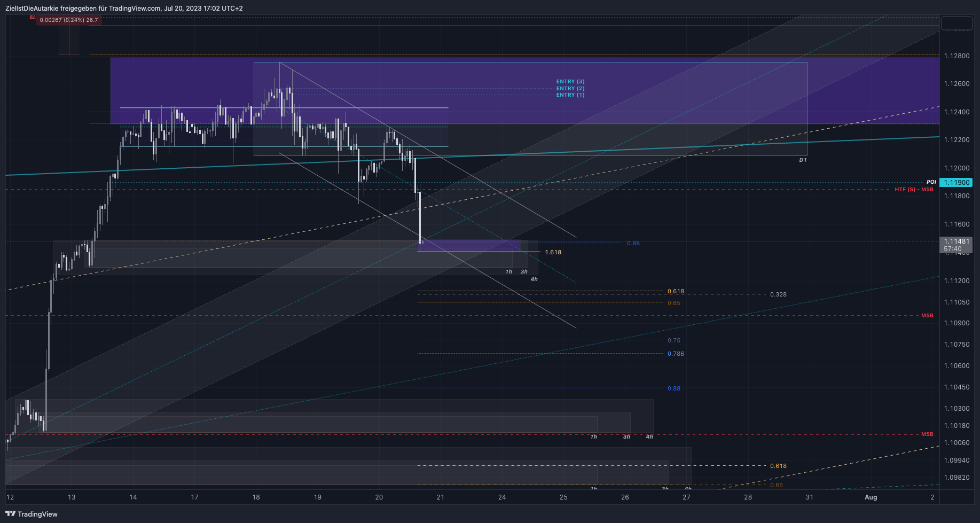Click the TradingView logo
The width and height of the screenshot is (980, 523).
tap(32, 514)
